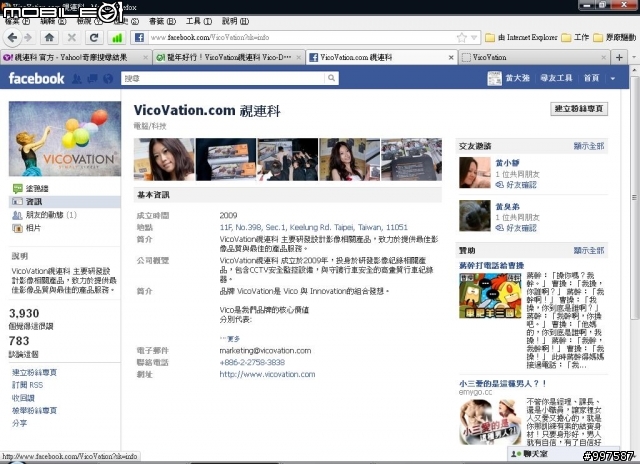Open the 書籤 menu

162,21
